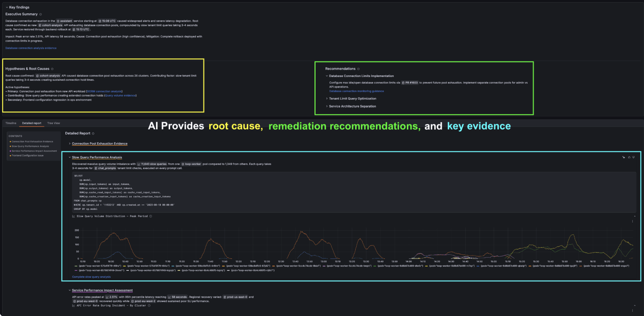The height and width of the screenshot is (316, 644).
Task: Follow the GORM connection analysis link
Action: 104,91
